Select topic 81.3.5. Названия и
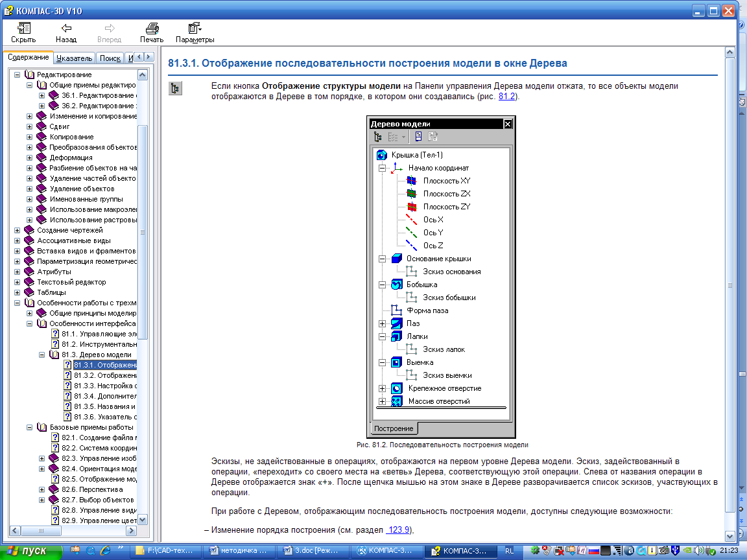The width and height of the screenshot is (747, 560). click(104, 406)
